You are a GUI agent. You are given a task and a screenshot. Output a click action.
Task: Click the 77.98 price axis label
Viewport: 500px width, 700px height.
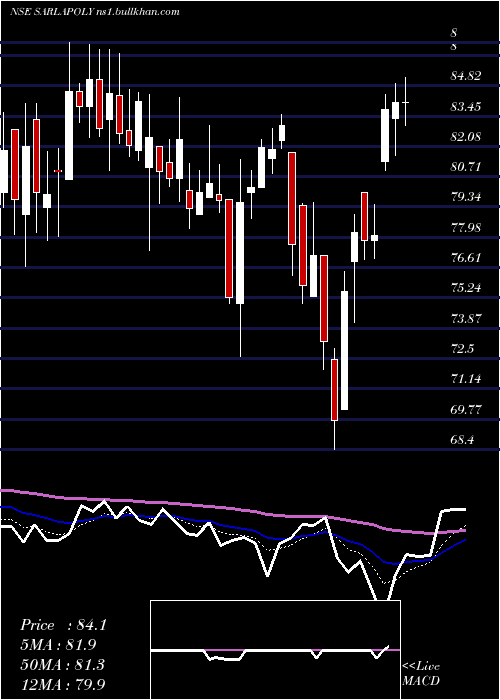tap(466, 227)
